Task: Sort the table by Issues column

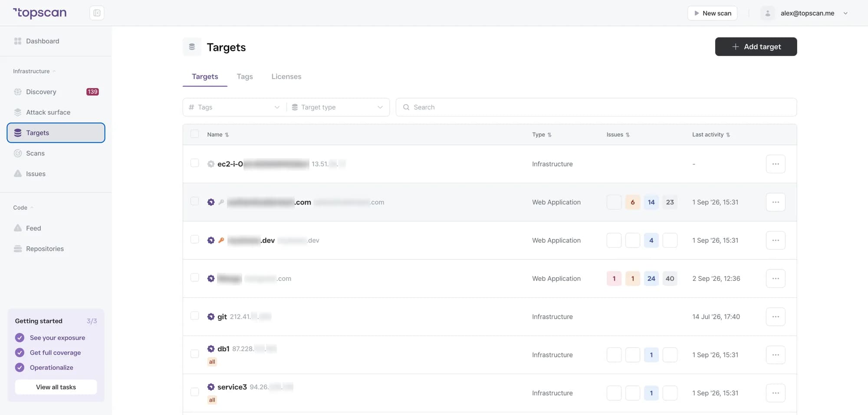Action: (x=618, y=135)
